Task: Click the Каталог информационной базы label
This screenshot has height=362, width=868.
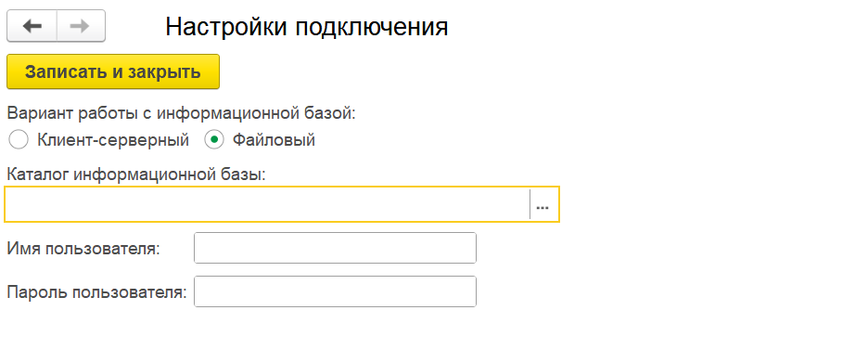Action: click(136, 175)
